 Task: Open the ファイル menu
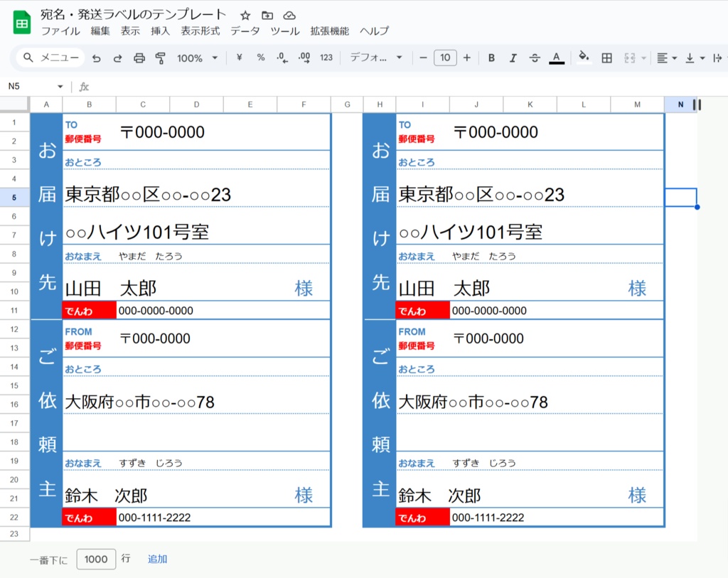coord(60,31)
